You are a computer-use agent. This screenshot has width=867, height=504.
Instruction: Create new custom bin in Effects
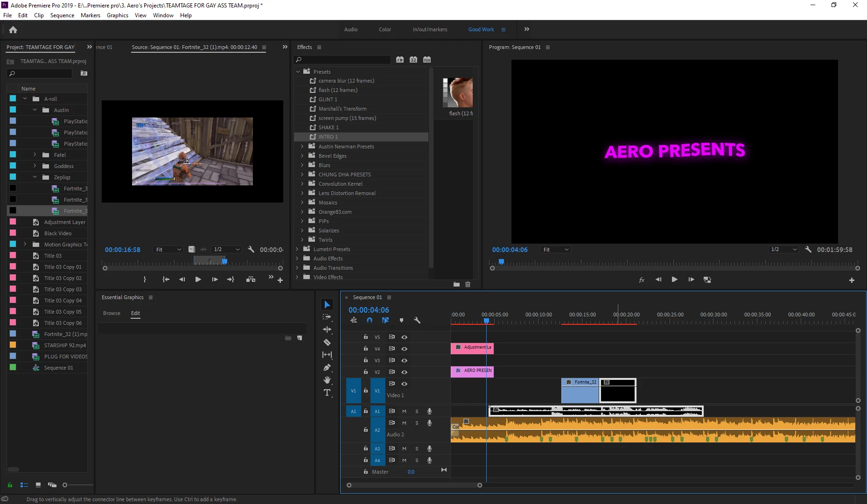pos(456,284)
